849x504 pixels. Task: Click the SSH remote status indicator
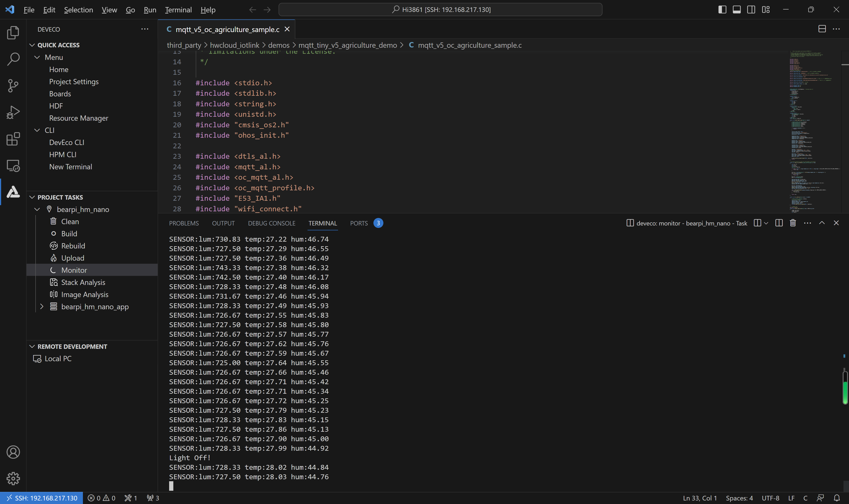tap(41, 498)
